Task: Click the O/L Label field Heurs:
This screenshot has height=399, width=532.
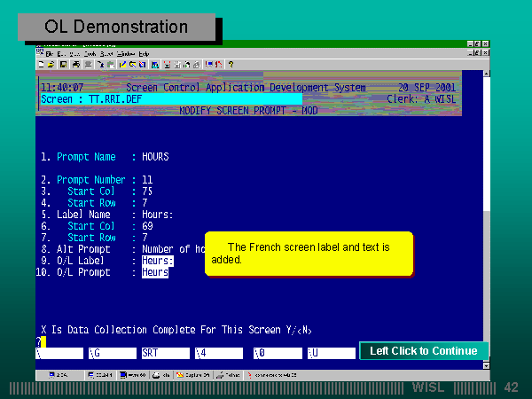Action: pos(158,262)
